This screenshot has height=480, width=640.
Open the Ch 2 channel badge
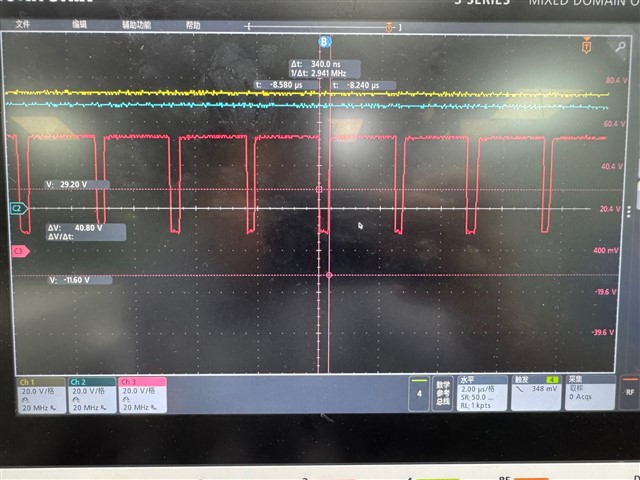tap(91, 395)
